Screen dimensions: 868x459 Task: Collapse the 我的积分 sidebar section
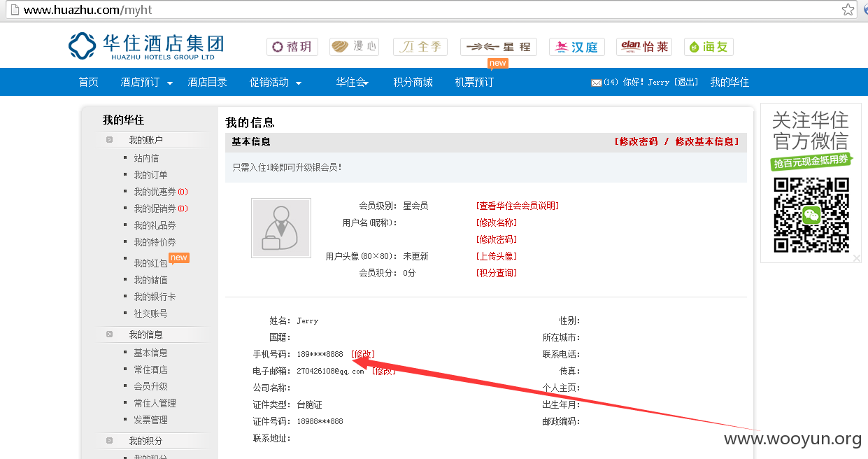110,441
